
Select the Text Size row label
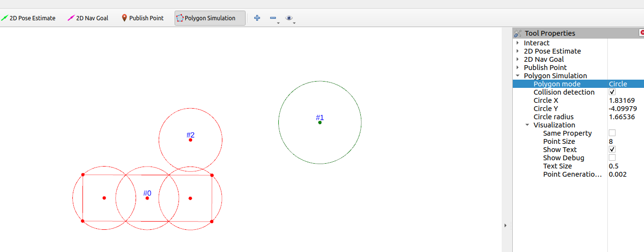(x=557, y=166)
